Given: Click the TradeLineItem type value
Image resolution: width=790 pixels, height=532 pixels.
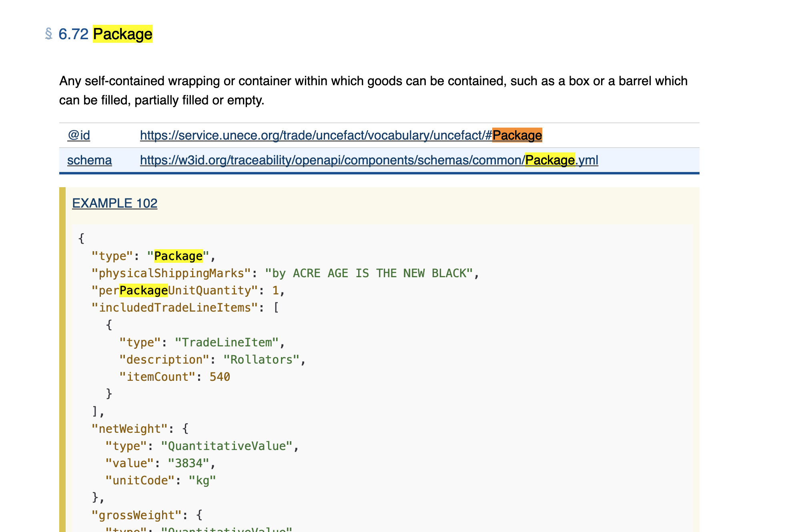Looking at the screenshot, I should click(227, 342).
